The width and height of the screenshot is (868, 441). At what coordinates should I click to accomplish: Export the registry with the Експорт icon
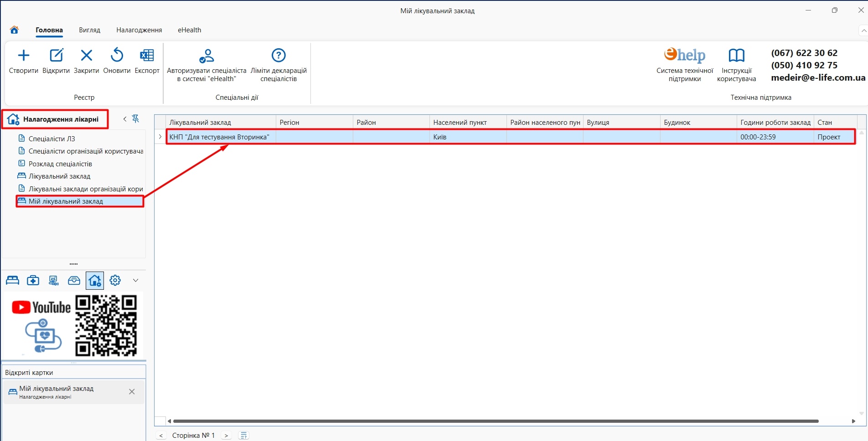pos(147,56)
